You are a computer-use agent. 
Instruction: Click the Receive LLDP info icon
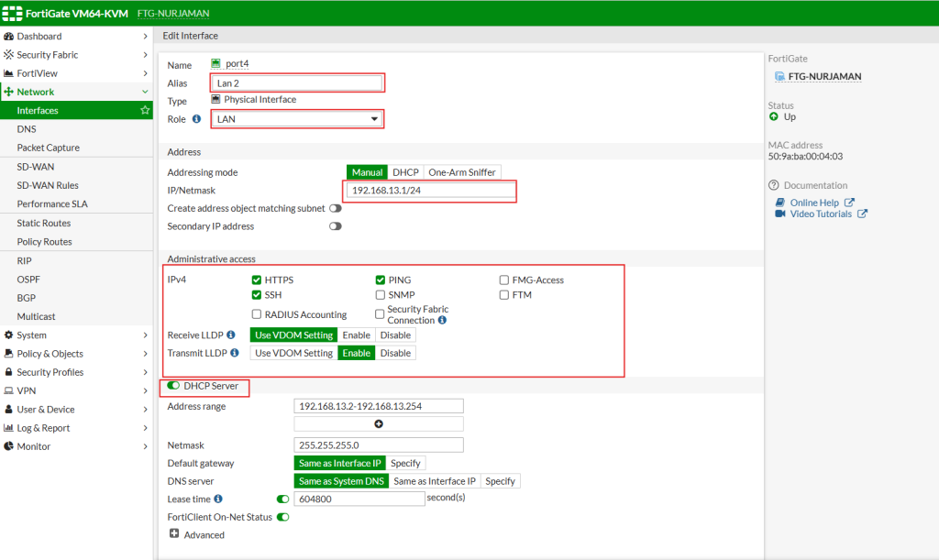[231, 335]
